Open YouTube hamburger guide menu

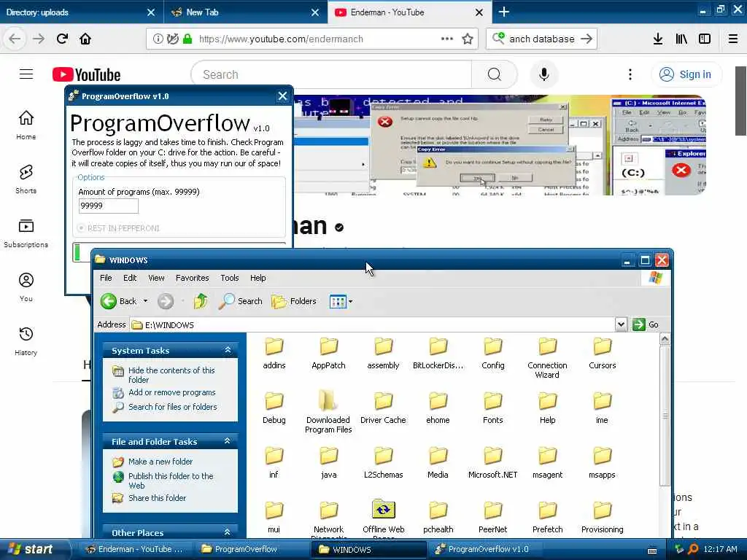(x=26, y=74)
